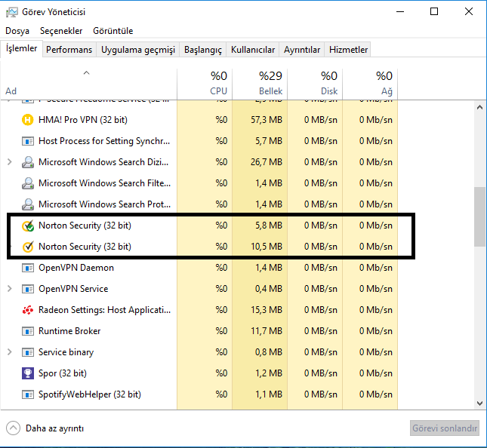Collapse view with Daha az ayrıntı arrow

click(13, 428)
